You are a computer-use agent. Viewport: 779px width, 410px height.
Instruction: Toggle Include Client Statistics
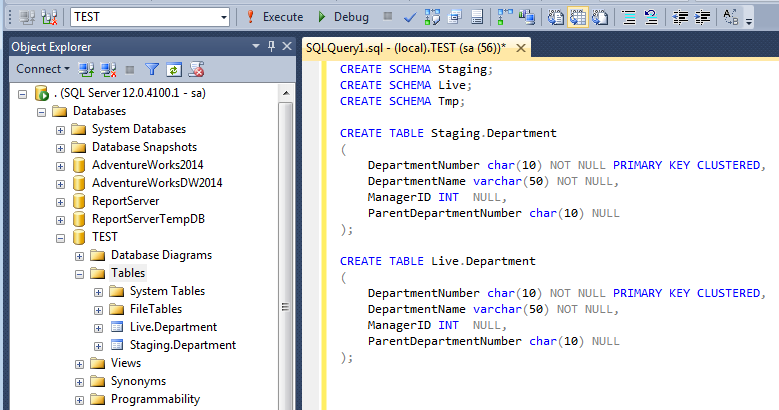coord(527,17)
